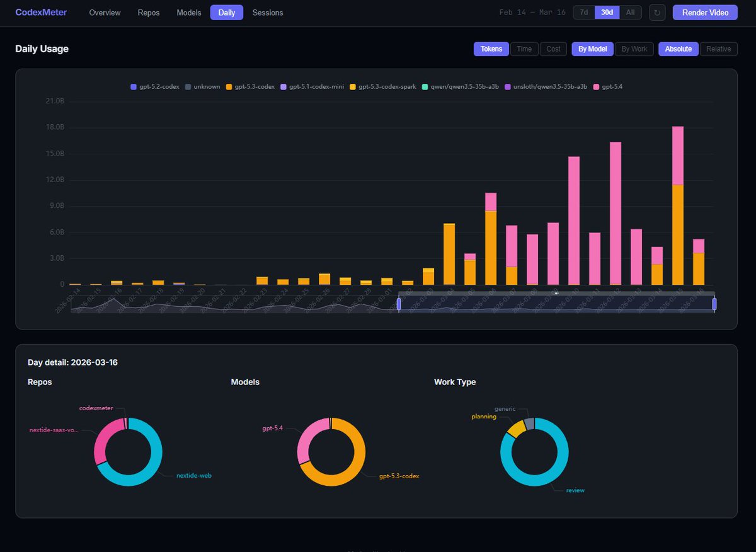Screen dimensions: 756x552
Task: Open the Overview tab
Action: [105, 13]
